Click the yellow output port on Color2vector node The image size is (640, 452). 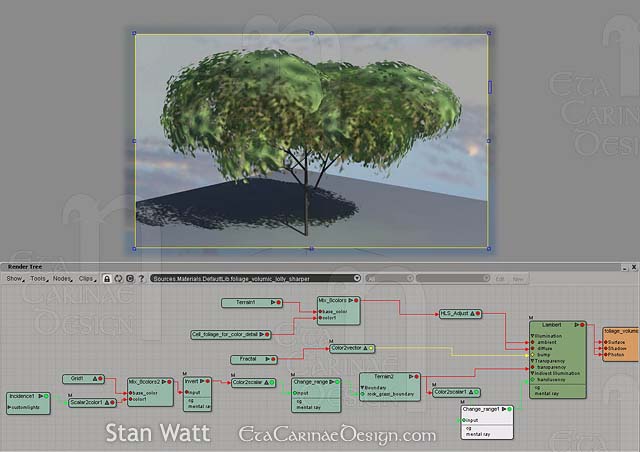coord(373,348)
